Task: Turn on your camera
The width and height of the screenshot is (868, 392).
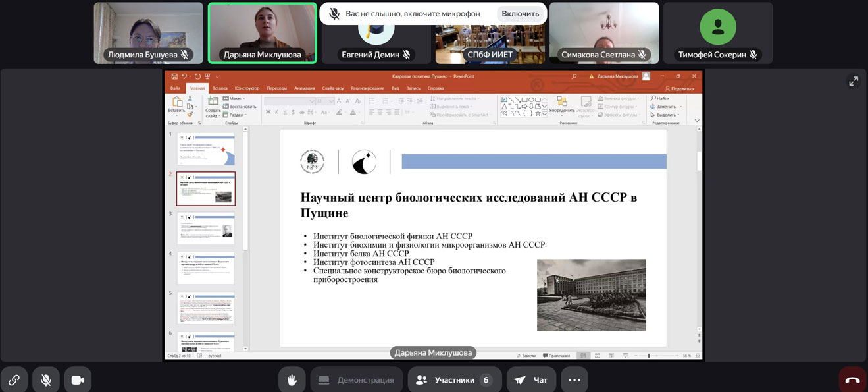Action: coord(76,379)
